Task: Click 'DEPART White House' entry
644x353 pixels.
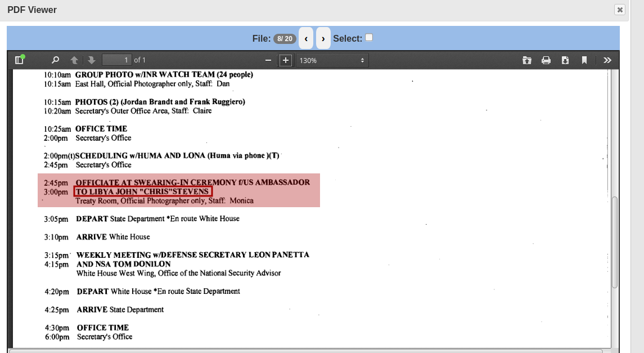Action: click(159, 291)
